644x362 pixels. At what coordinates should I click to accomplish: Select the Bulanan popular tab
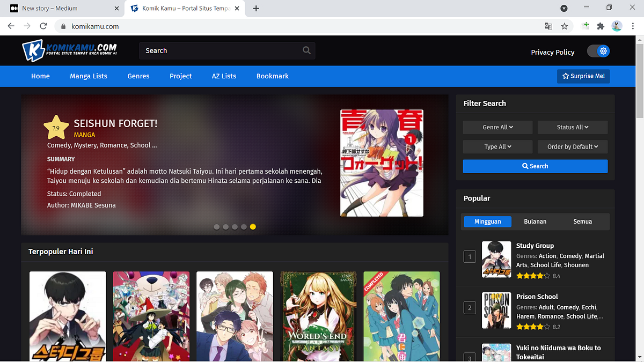point(535,221)
